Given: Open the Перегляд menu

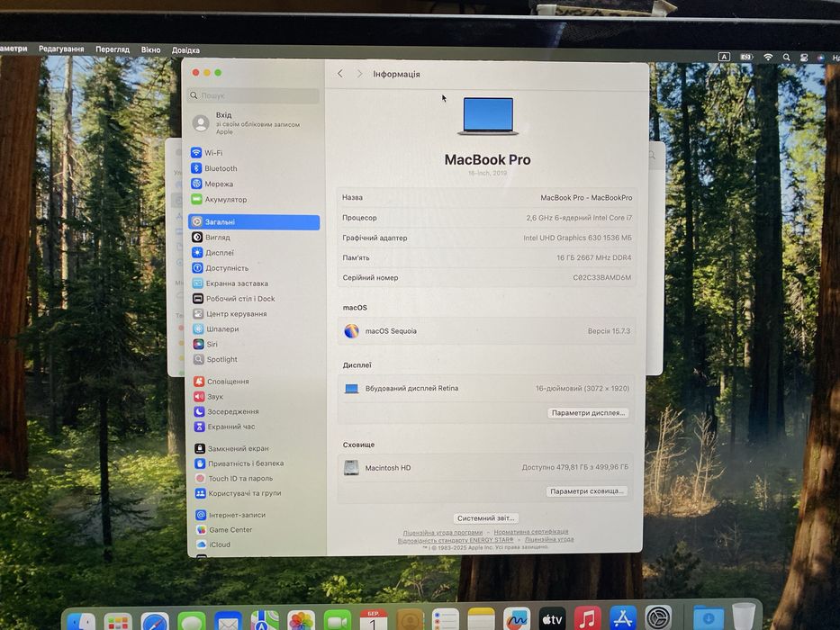Looking at the screenshot, I should coord(113,49).
